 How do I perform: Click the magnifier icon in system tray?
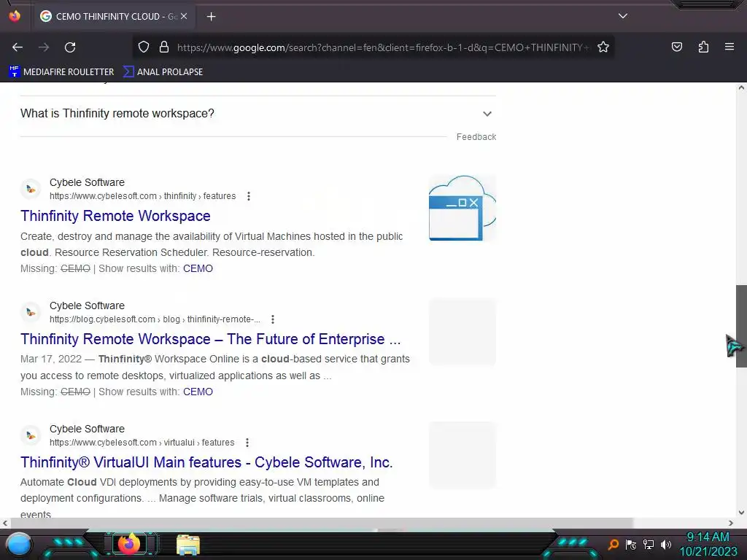point(614,544)
